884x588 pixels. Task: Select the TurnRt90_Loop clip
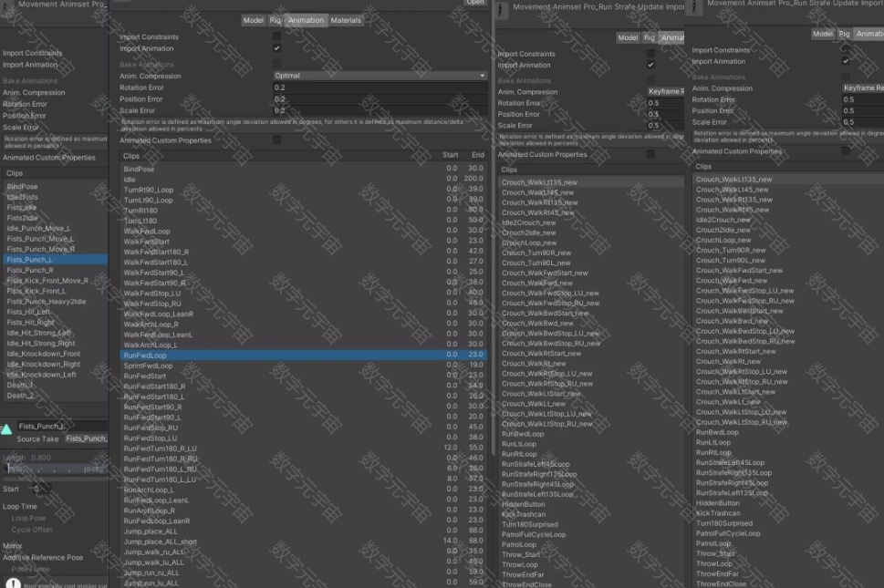tap(304, 190)
